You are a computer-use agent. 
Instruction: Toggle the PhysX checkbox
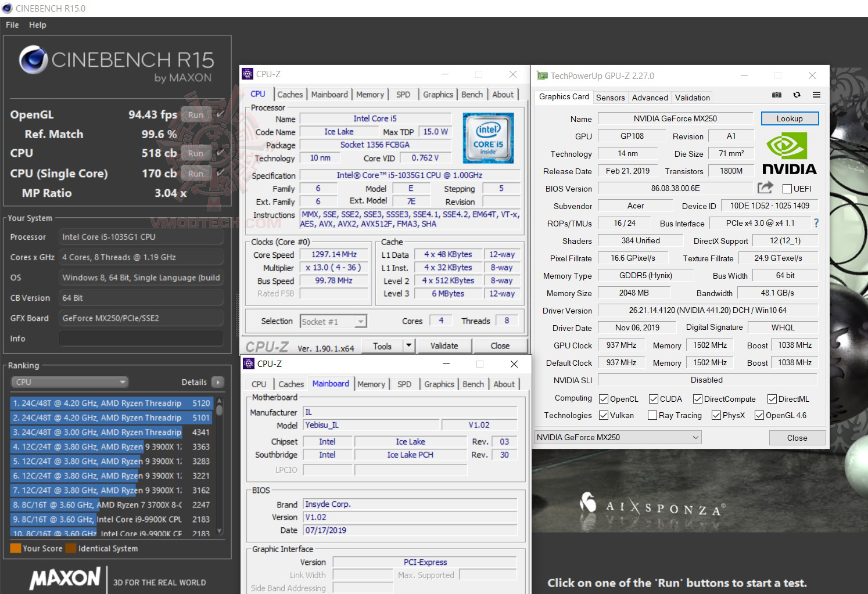pos(716,415)
